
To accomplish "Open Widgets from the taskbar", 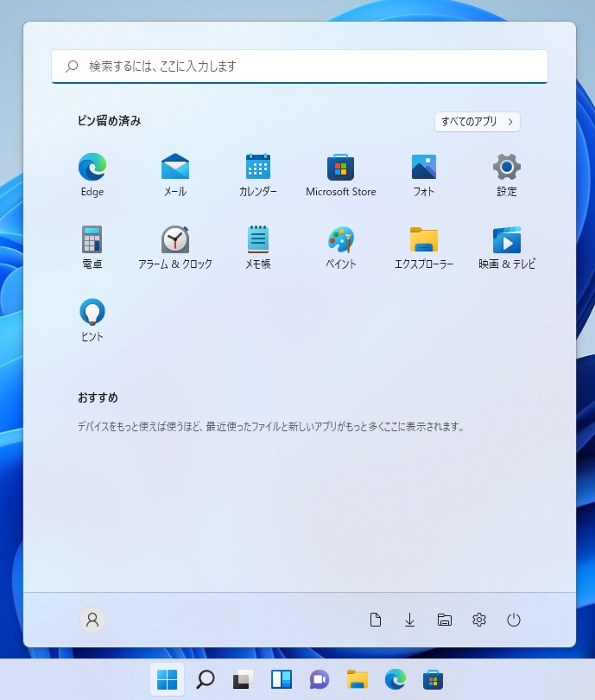I will click(282, 679).
